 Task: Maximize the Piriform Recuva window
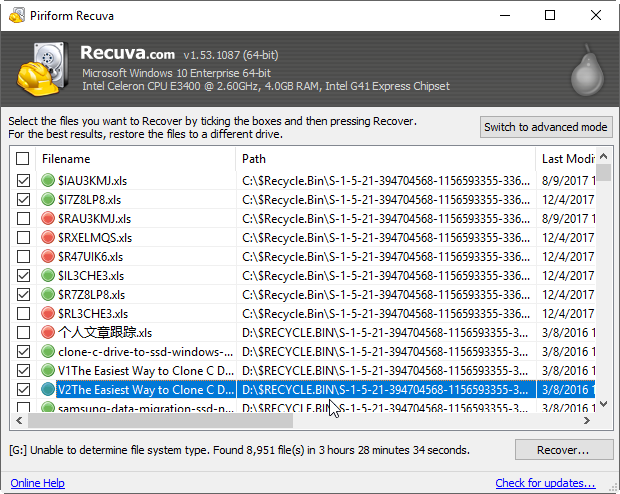[x=550, y=15]
